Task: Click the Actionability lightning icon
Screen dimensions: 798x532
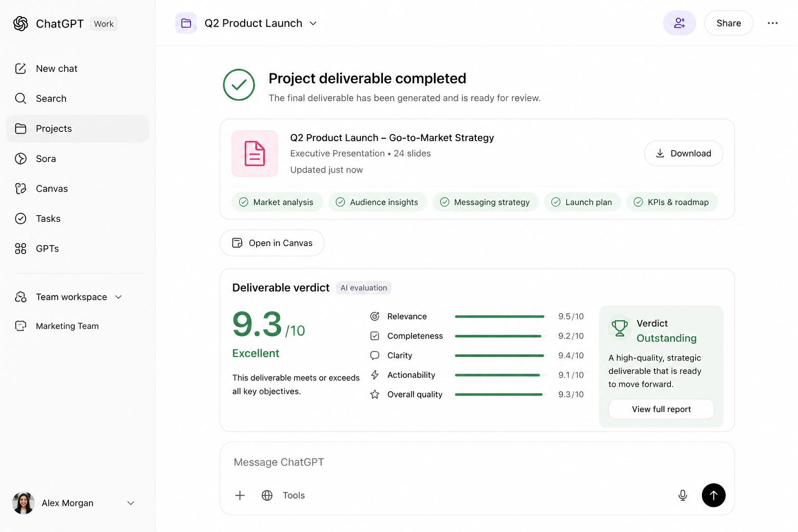Action: (x=375, y=375)
